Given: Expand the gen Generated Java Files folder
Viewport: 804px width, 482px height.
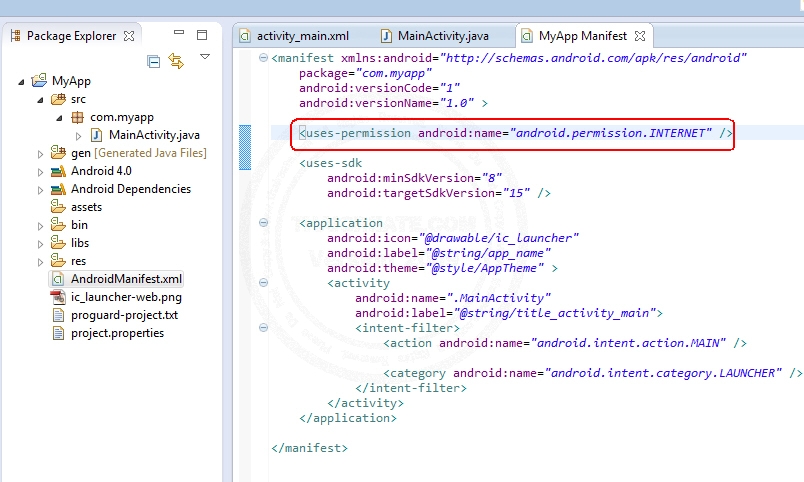Looking at the screenshot, I should click(41, 153).
